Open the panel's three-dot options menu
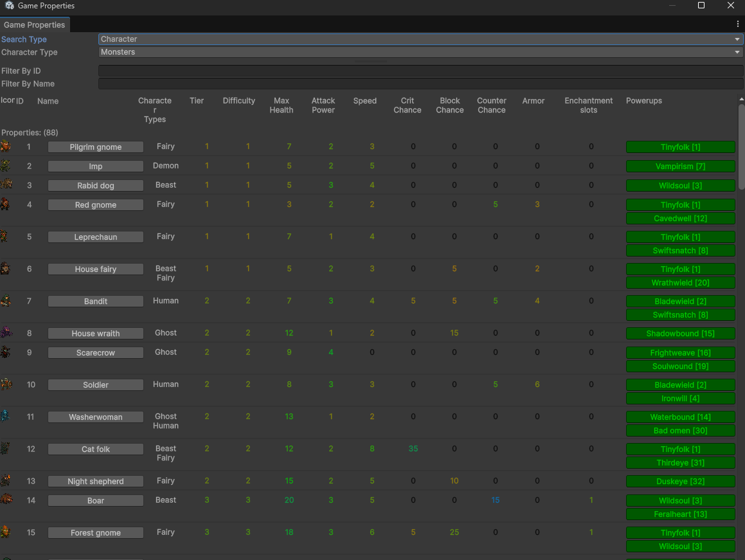 (x=737, y=24)
